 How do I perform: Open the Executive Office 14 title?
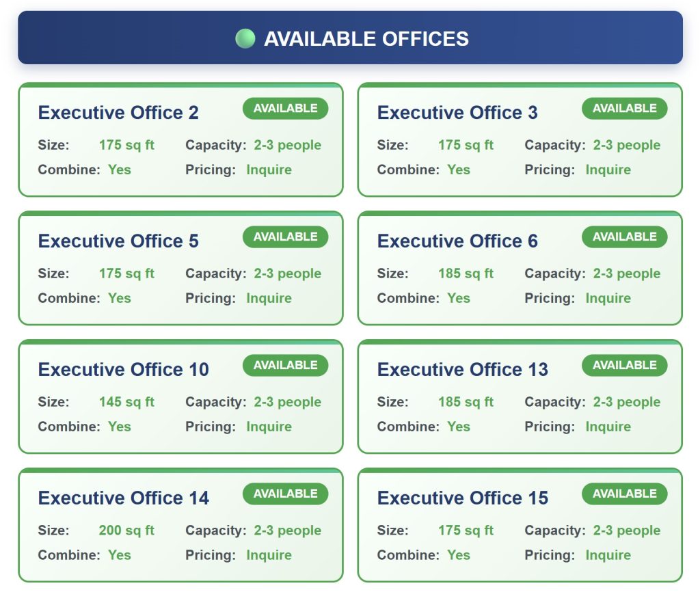(124, 498)
